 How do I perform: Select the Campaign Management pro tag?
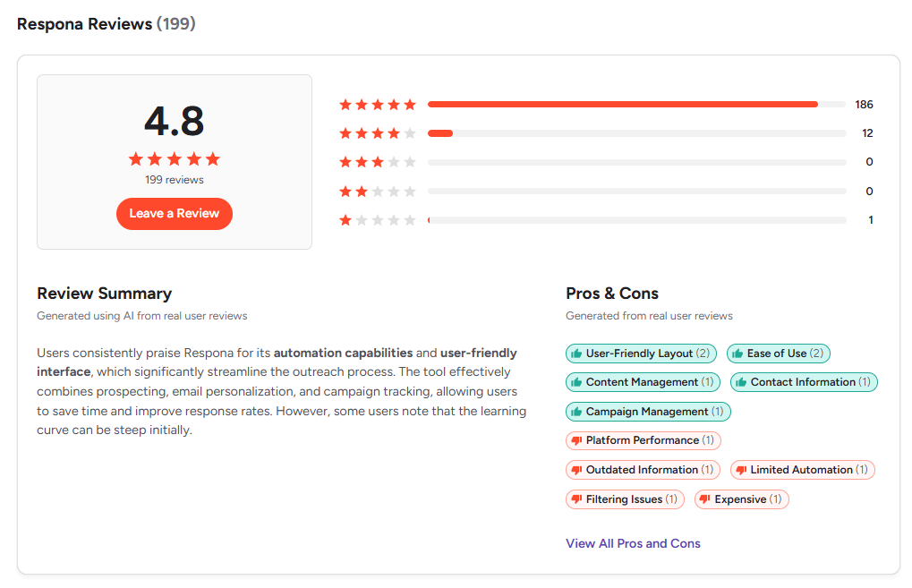pos(647,411)
